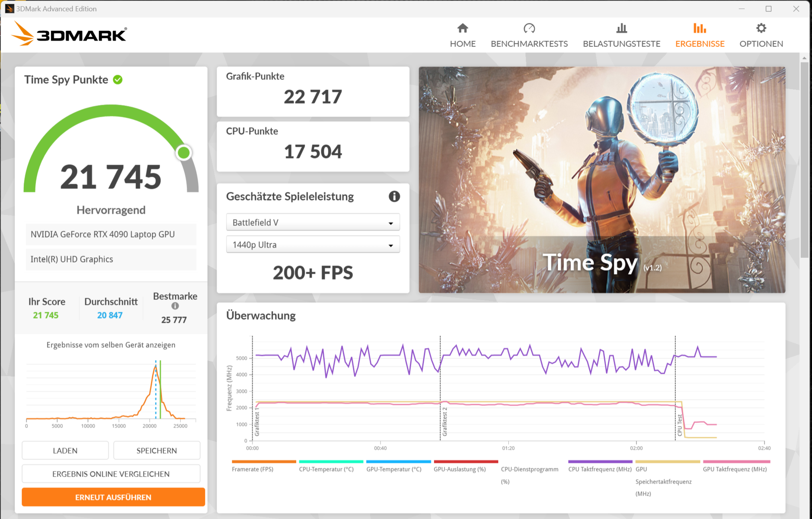The height and width of the screenshot is (519, 812).
Task: Open the Belastungsteste tab
Action: (x=621, y=35)
